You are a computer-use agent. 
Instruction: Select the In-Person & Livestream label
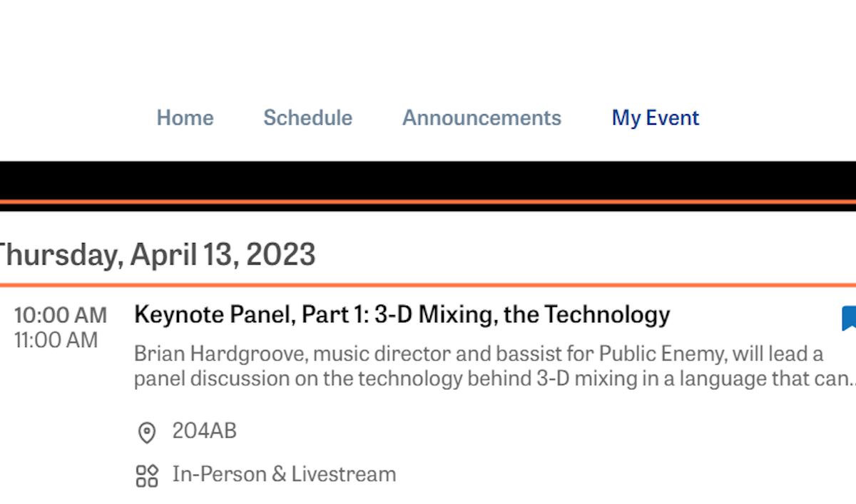click(x=284, y=474)
